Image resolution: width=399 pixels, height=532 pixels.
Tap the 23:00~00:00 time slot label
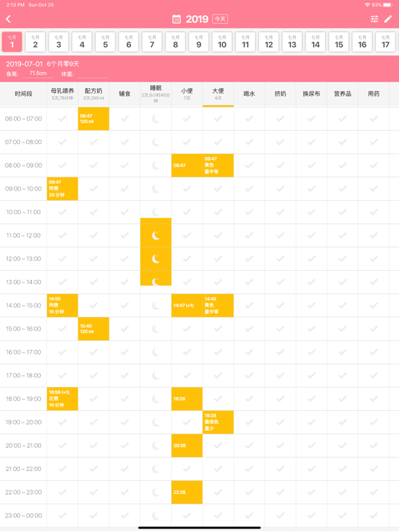(x=24, y=515)
